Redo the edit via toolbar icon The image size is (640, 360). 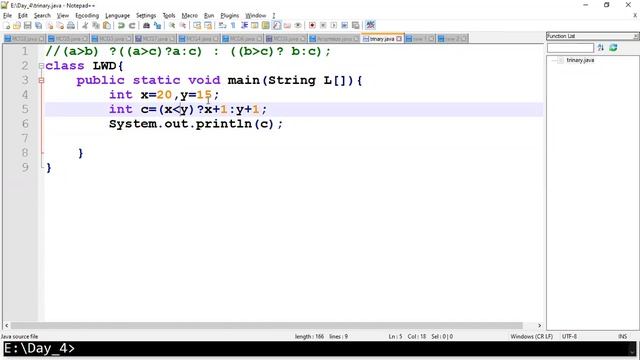click(132, 25)
